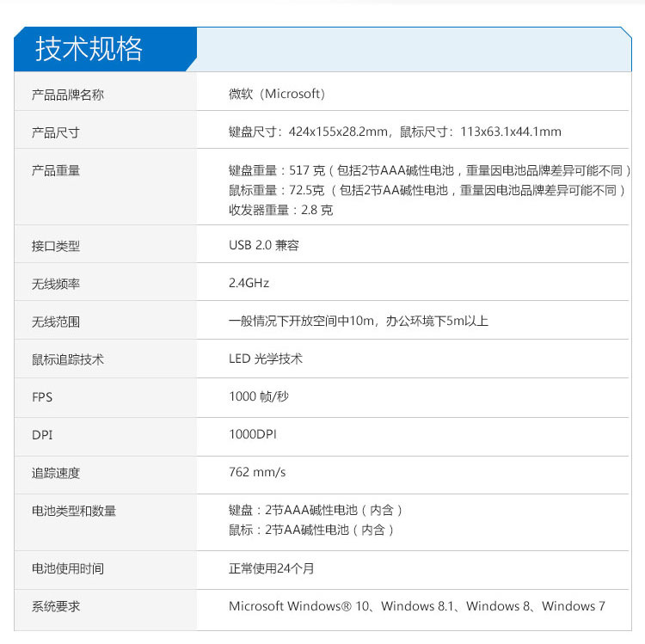The width and height of the screenshot is (645, 644).
Task: Select the 762 mm/s tracking speed
Action: (x=257, y=472)
